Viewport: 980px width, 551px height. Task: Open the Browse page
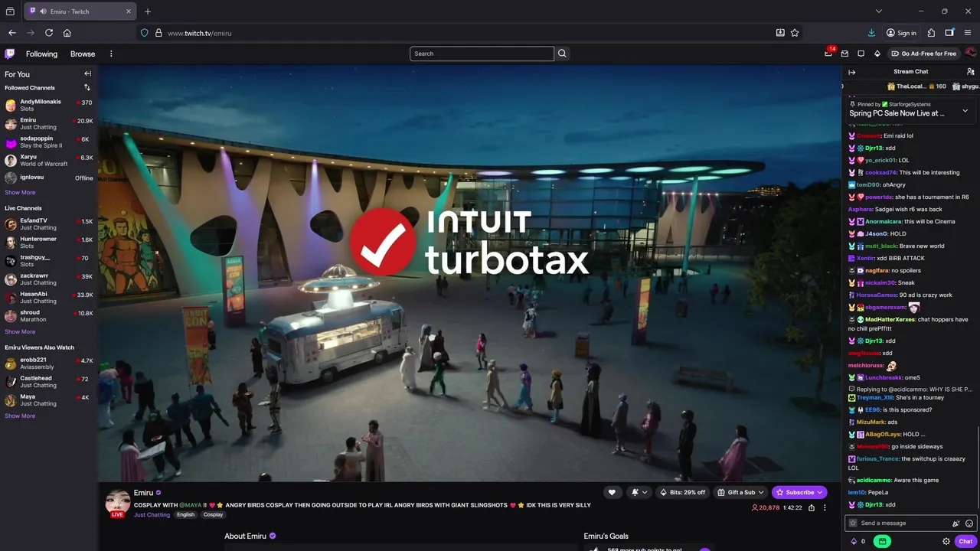click(83, 54)
